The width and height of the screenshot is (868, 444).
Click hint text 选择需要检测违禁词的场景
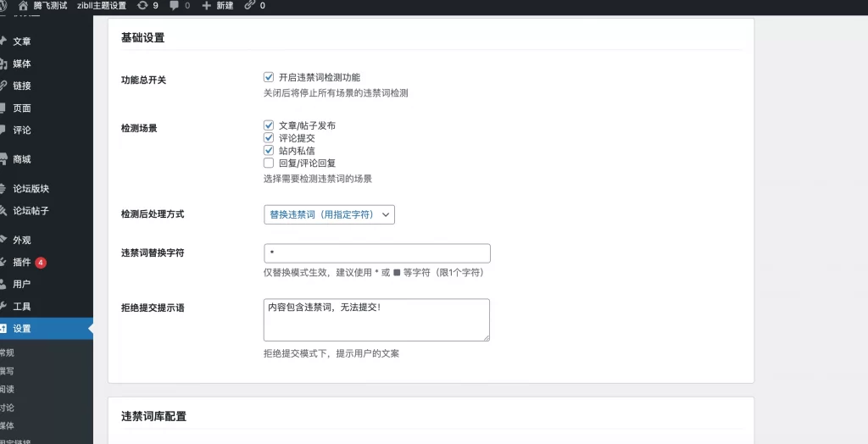318,179
